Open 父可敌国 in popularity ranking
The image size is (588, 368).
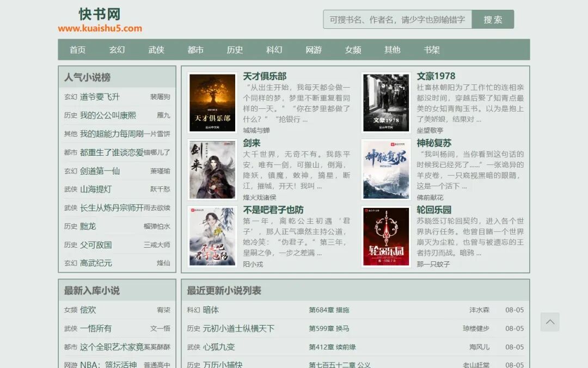(x=96, y=244)
